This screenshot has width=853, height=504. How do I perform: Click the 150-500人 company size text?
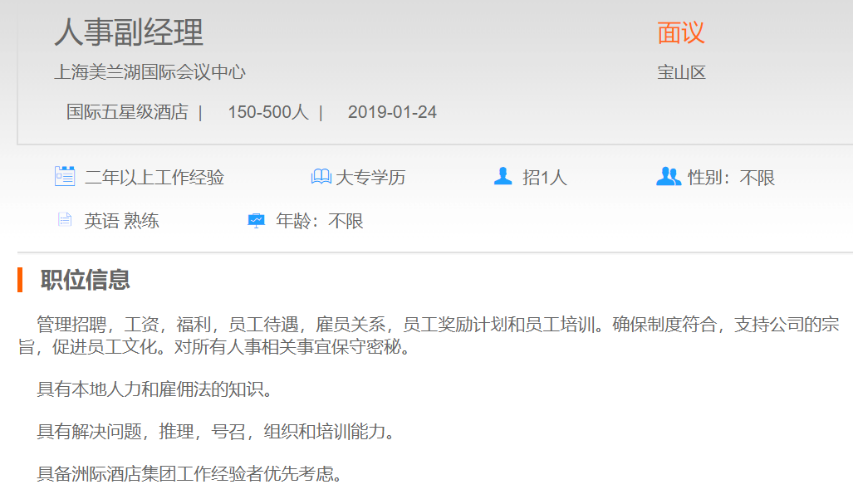[267, 112]
